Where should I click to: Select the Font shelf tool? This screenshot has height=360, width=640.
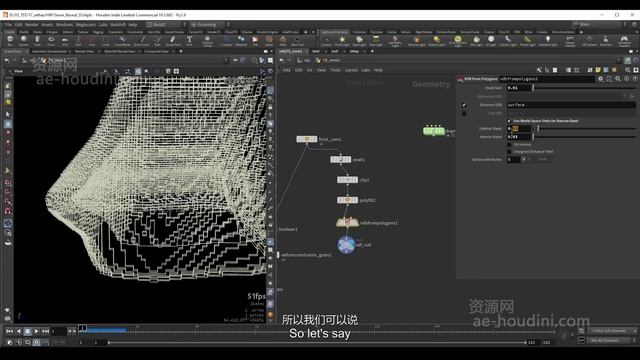click(x=189, y=40)
